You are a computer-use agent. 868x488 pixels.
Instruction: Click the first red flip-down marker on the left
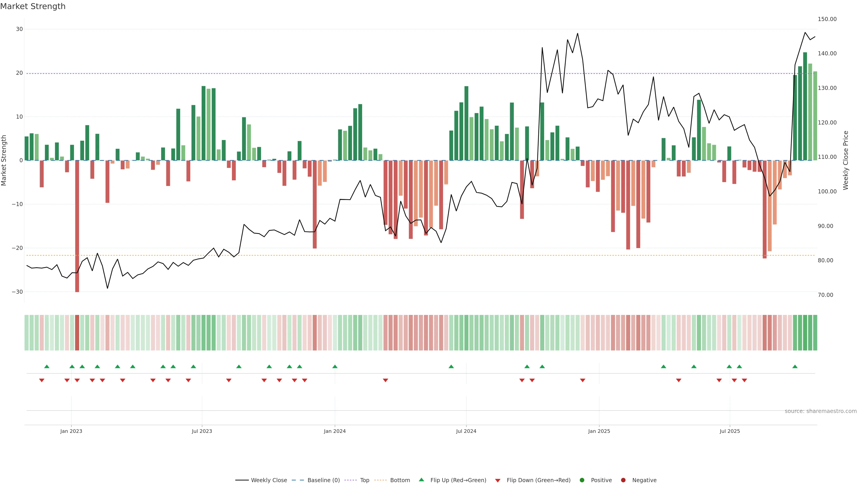[42, 380]
